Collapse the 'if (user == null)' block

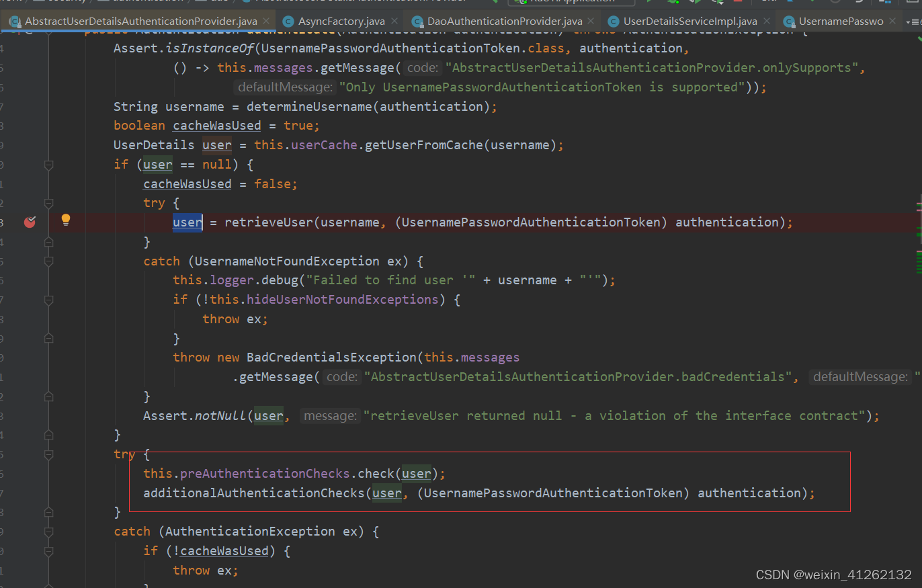click(x=48, y=165)
